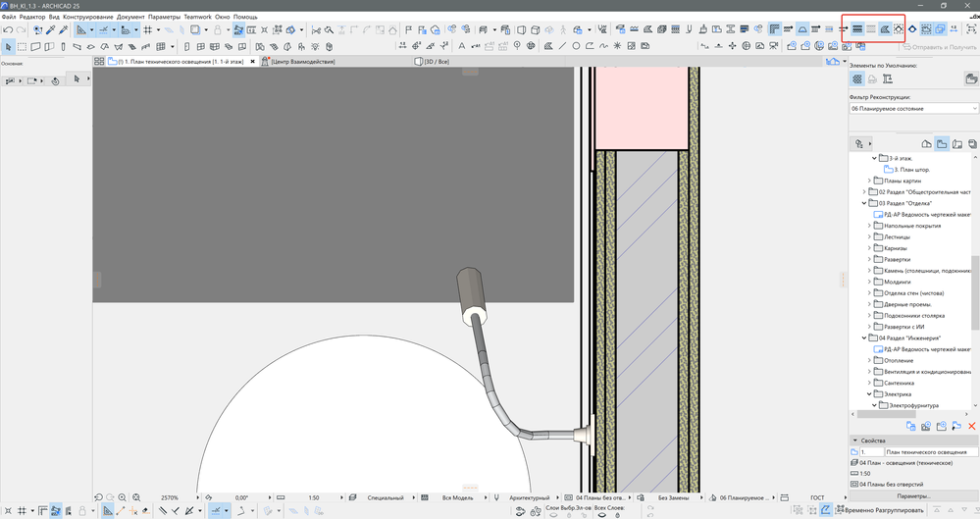This screenshot has width=980, height=519.
Task: Click the 'Параметры...' button
Action: pyautogui.click(x=913, y=496)
